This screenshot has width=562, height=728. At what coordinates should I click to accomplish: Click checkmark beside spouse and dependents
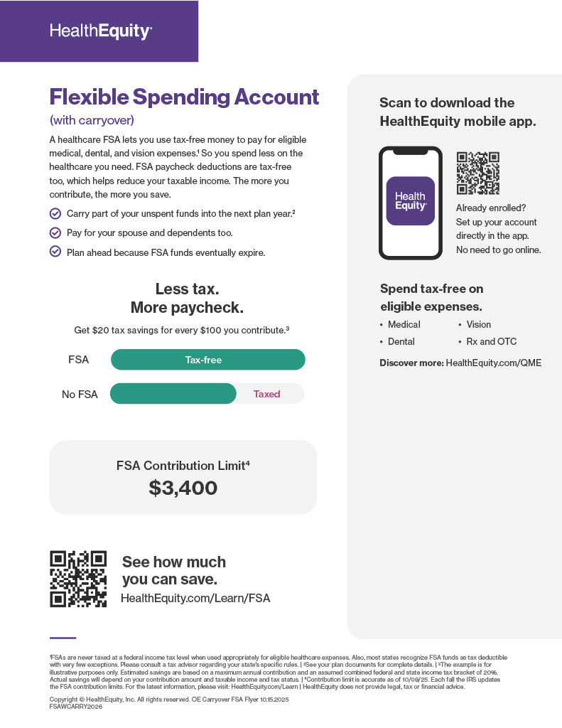click(55, 232)
